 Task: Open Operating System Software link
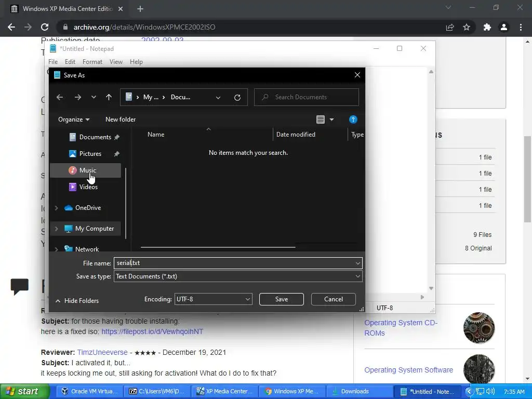click(x=408, y=370)
